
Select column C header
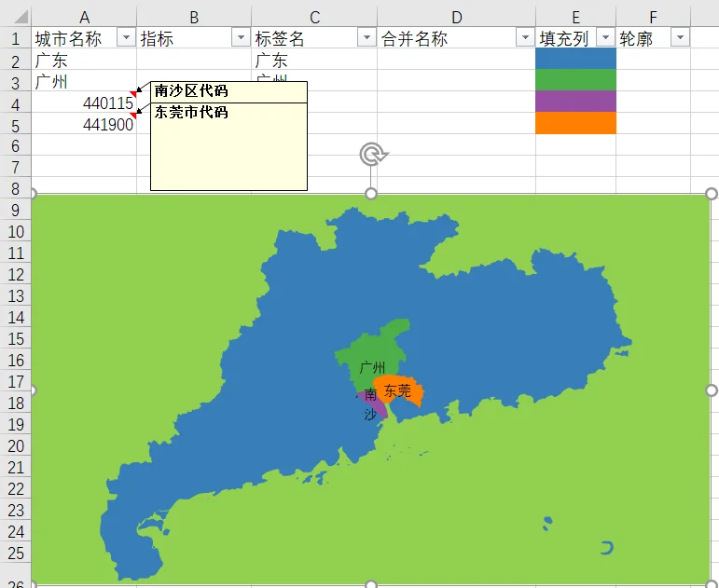point(314,18)
